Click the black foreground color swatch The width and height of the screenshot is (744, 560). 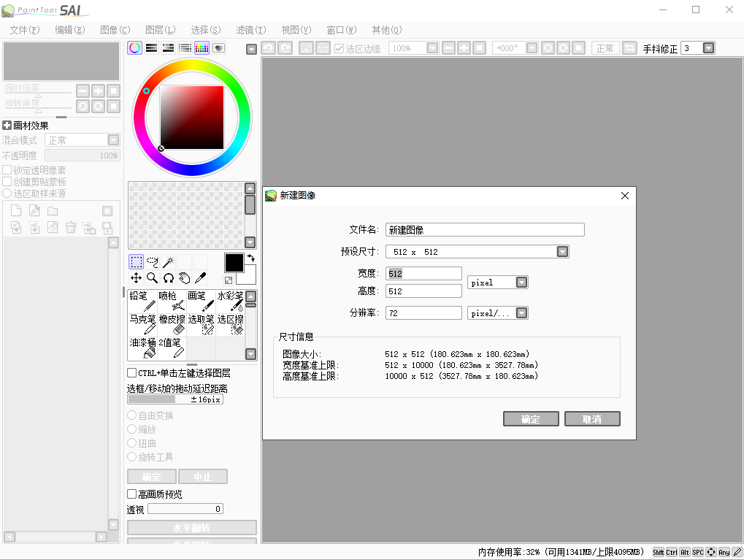234,263
